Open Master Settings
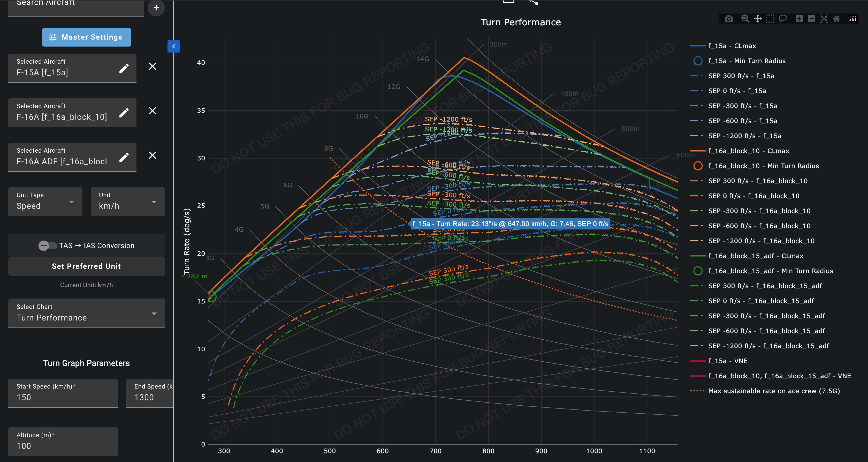868x462 pixels. coord(86,37)
